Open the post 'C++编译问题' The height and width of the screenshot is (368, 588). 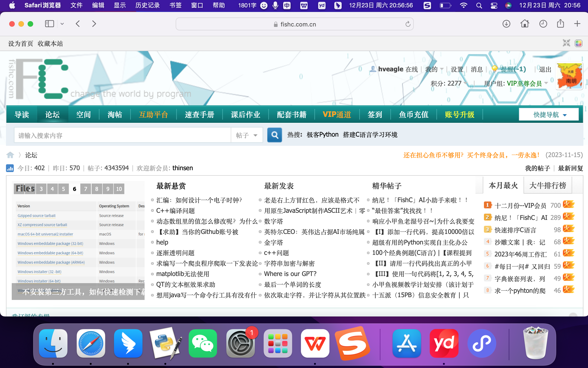tap(175, 210)
